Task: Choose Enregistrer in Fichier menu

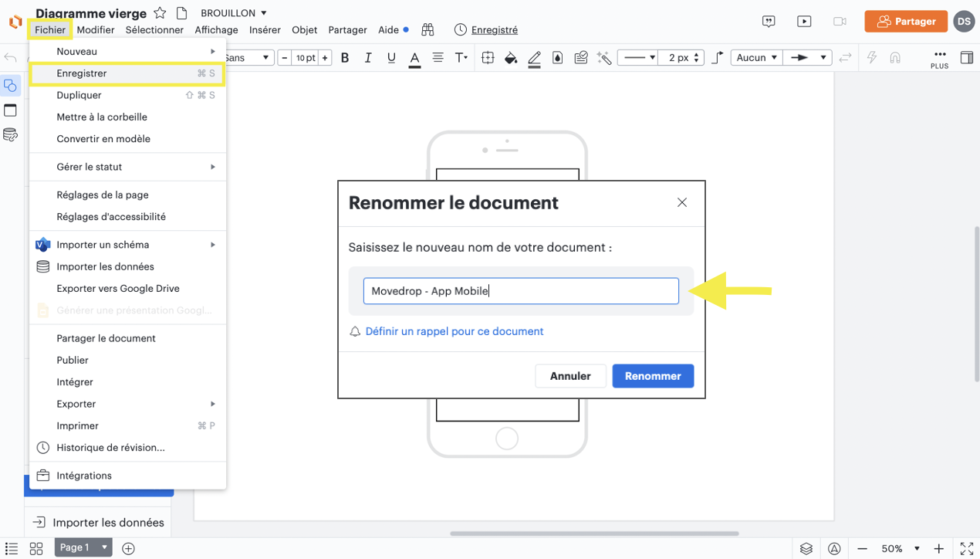Action: pyautogui.click(x=127, y=73)
